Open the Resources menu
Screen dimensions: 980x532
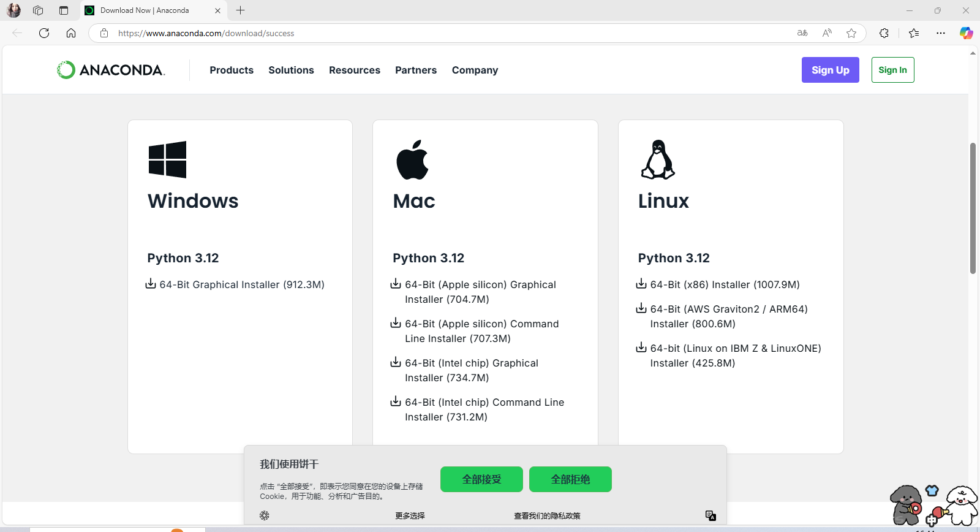tap(355, 70)
